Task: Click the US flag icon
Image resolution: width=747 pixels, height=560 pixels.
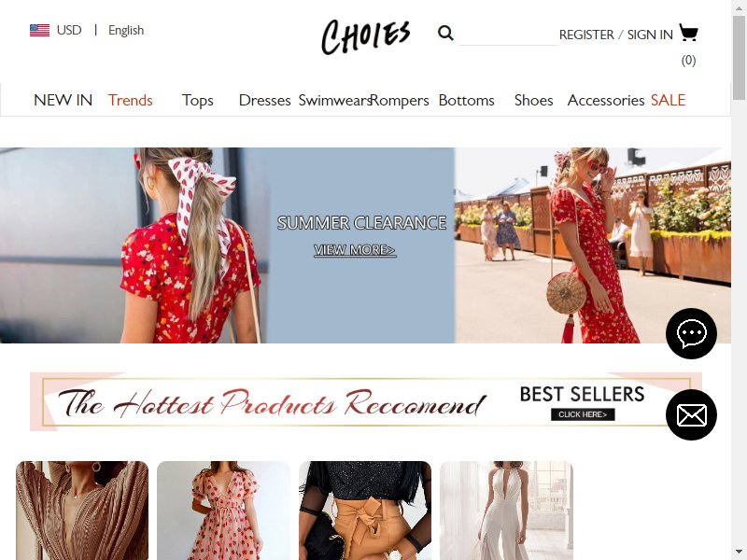Action: click(39, 30)
